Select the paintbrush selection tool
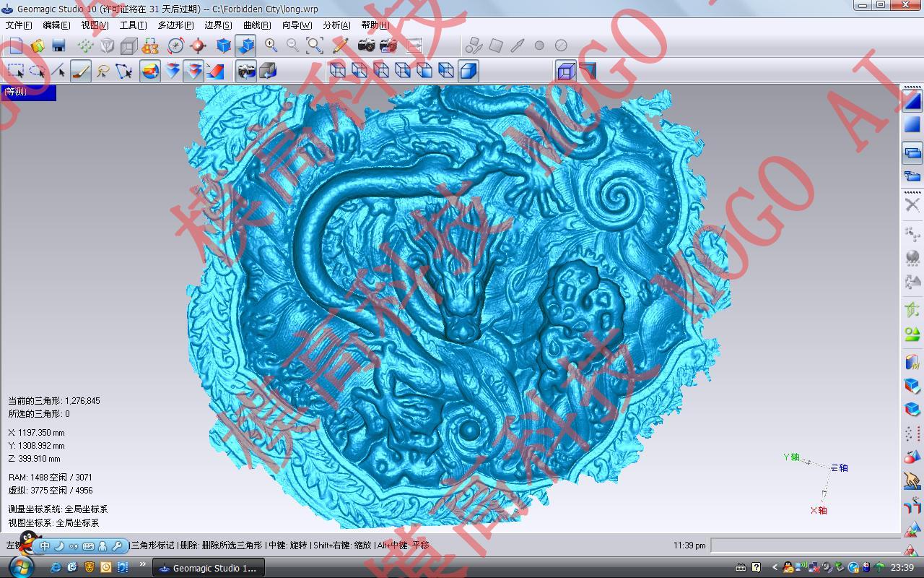The height and width of the screenshot is (578, 924). point(81,71)
